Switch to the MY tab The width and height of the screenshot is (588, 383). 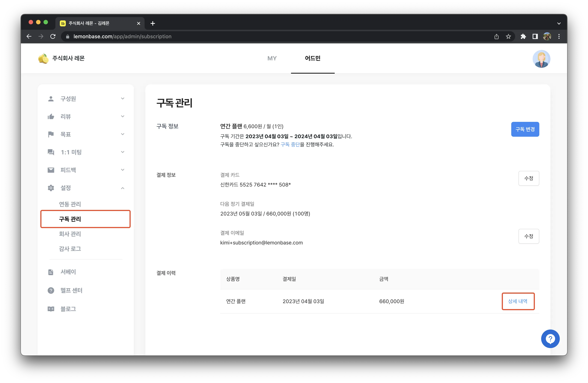pos(272,58)
